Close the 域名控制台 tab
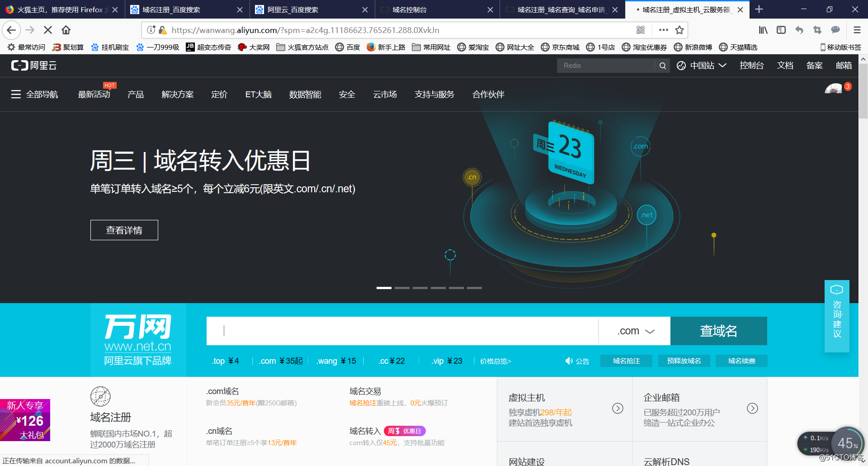Screen dimensions: 868x466 (490, 10)
